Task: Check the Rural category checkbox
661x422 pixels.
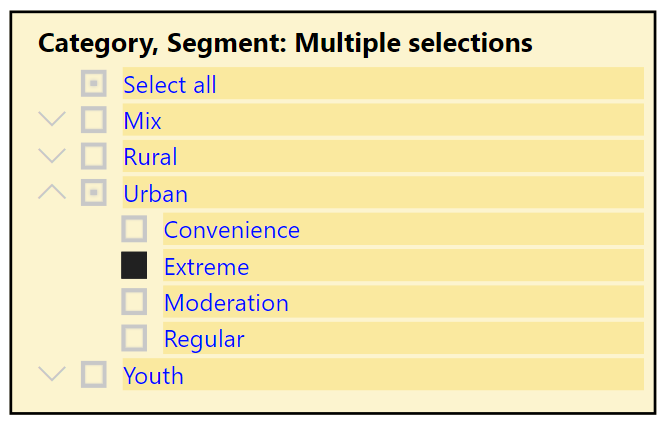Action: pos(94,156)
